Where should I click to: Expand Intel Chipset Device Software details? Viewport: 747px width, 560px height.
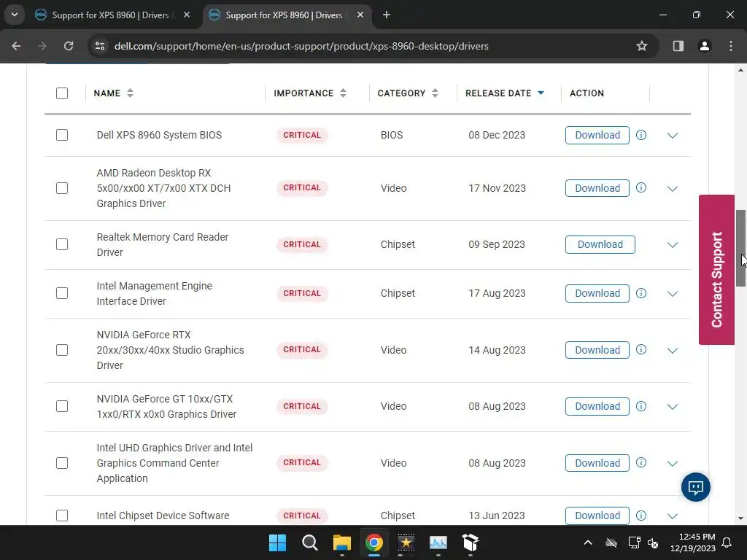pyautogui.click(x=672, y=516)
